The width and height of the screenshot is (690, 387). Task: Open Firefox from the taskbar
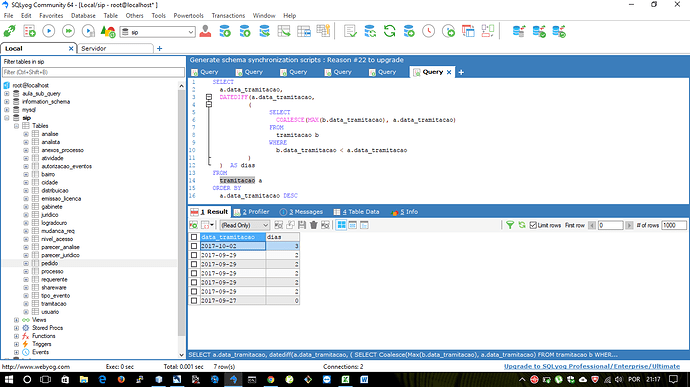click(x=121, y=379)
